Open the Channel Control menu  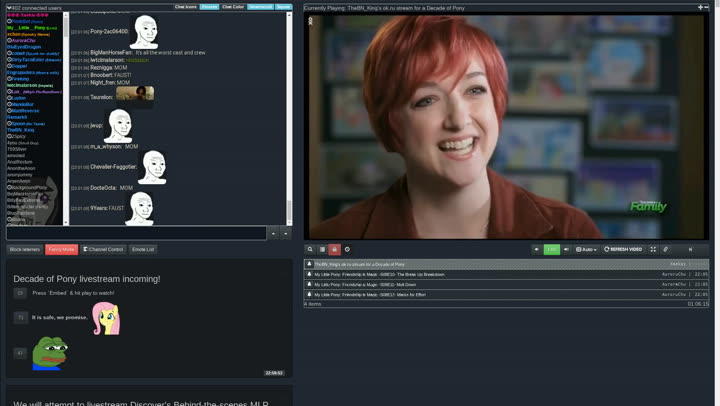point(103,249)
